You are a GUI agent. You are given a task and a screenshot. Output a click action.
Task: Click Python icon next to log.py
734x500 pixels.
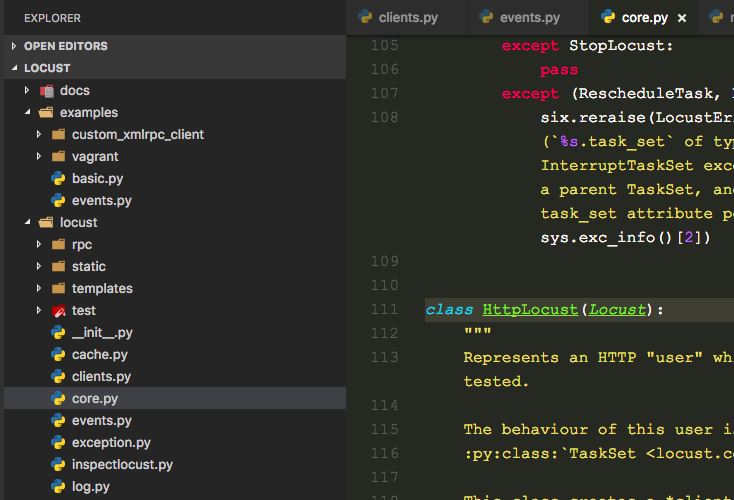[58, 486]
